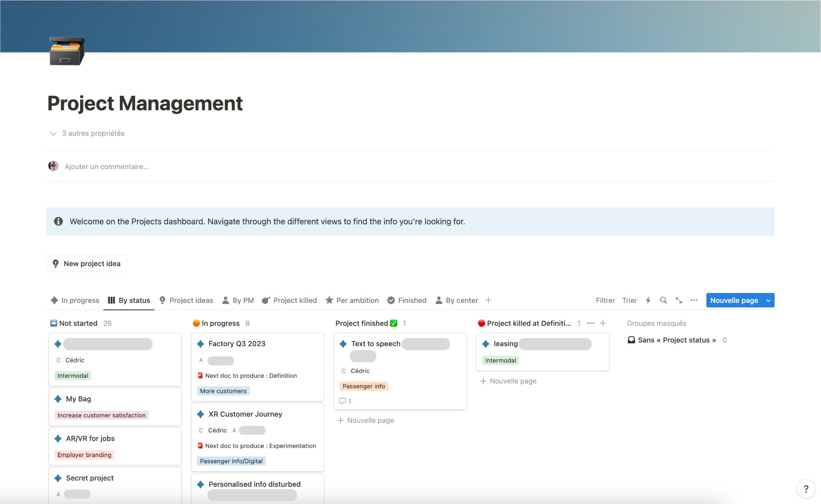Click the expand to full page icon
This screenshot has height=504, width=821.
[679, 300]
